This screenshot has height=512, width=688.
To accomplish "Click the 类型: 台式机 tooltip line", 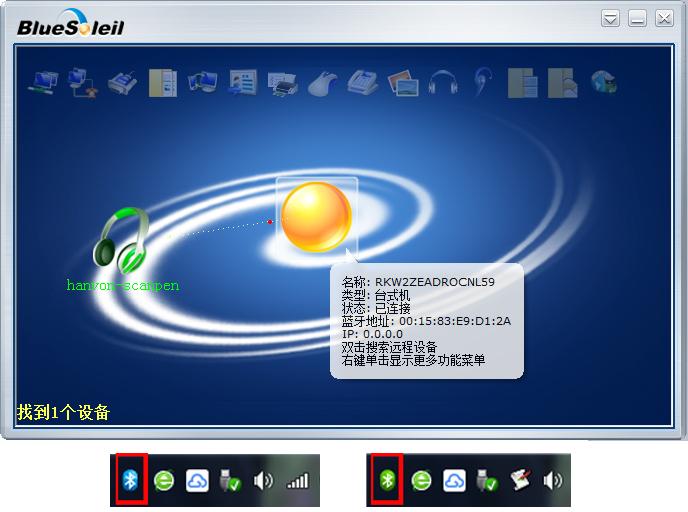I will click(x=376, y=295).
